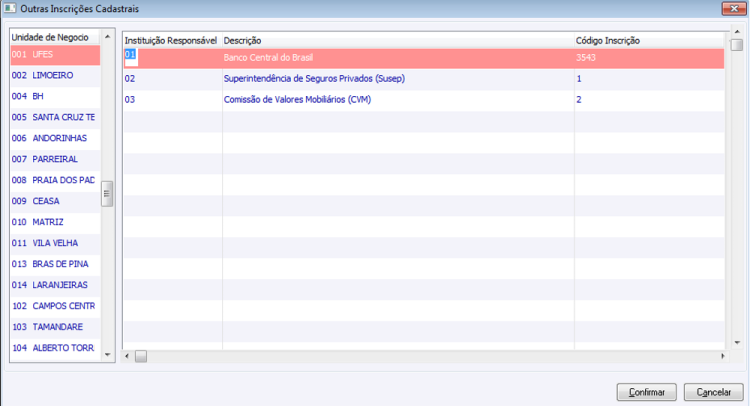
Task: Click the grid's vertical scrollbar up arrow
Action: coord(737,32)
